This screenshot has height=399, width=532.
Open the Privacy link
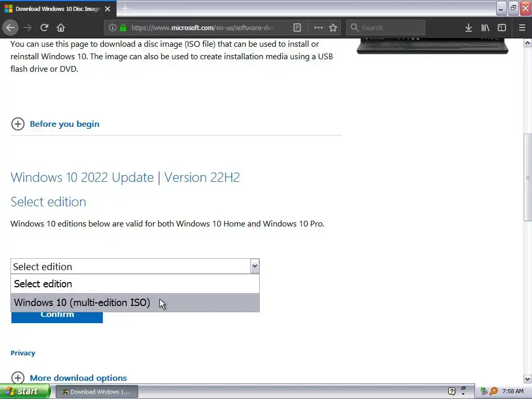point(23,353)
